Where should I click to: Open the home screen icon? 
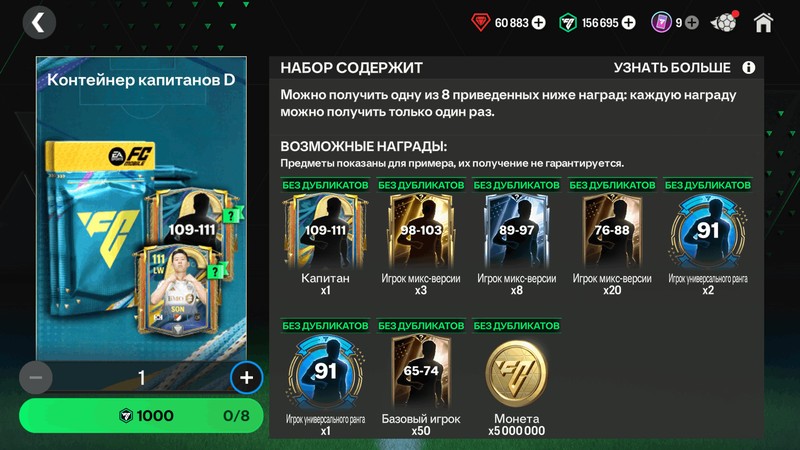(763, 22)
